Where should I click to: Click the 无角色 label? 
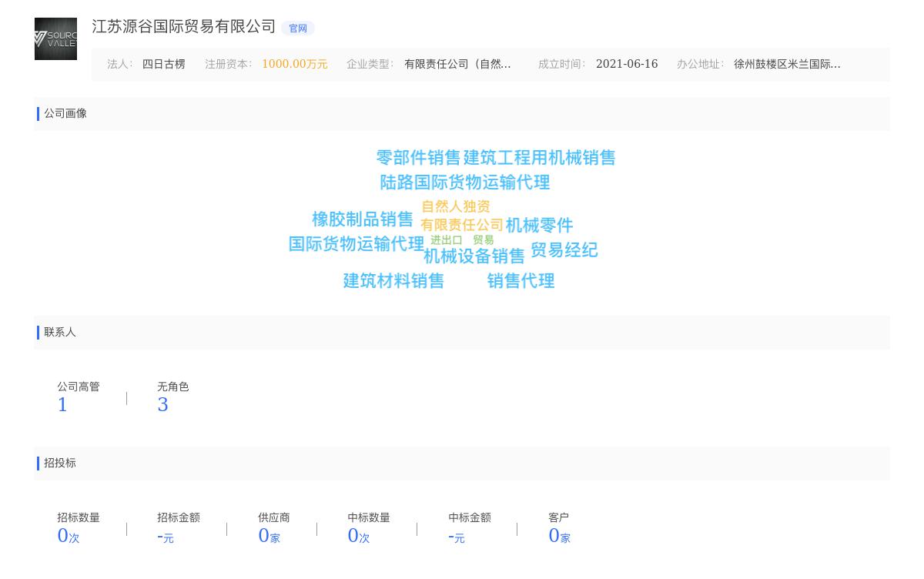coord(173,387)
